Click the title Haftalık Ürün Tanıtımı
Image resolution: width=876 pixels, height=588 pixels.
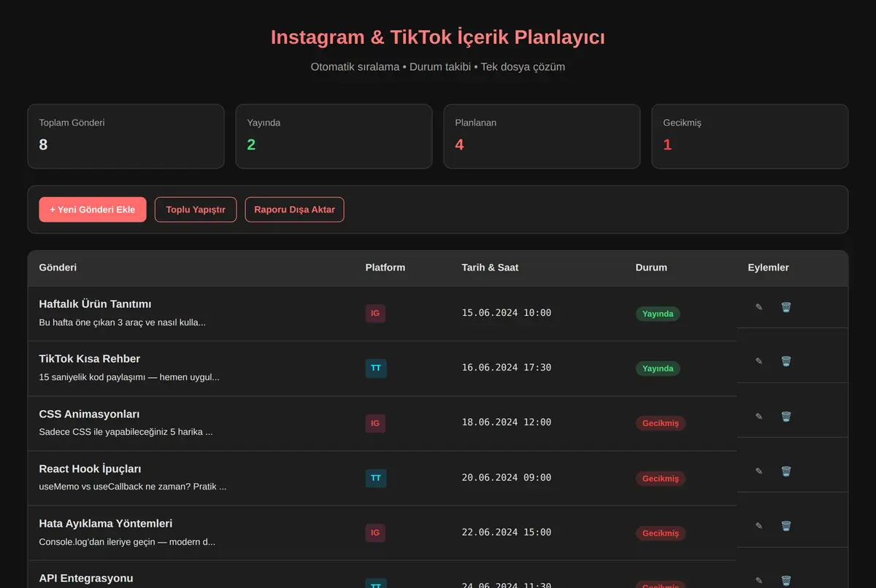coord(96,304)
